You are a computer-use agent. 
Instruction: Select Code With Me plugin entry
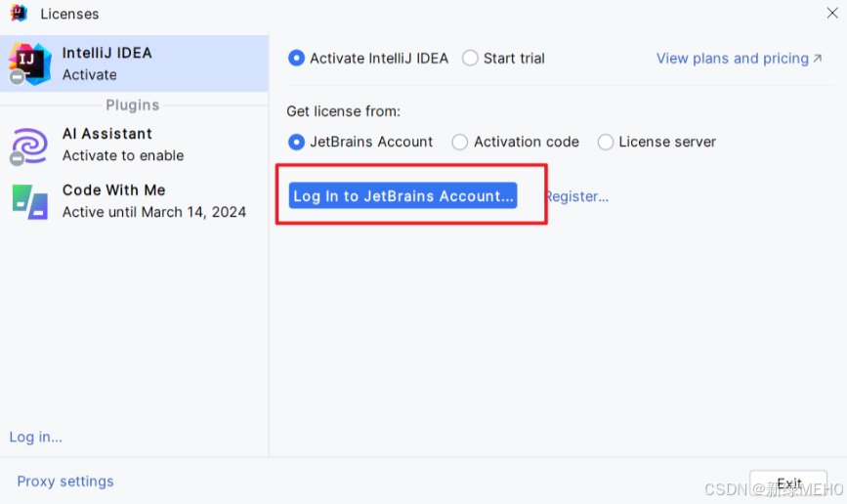(x=134, y=201)
